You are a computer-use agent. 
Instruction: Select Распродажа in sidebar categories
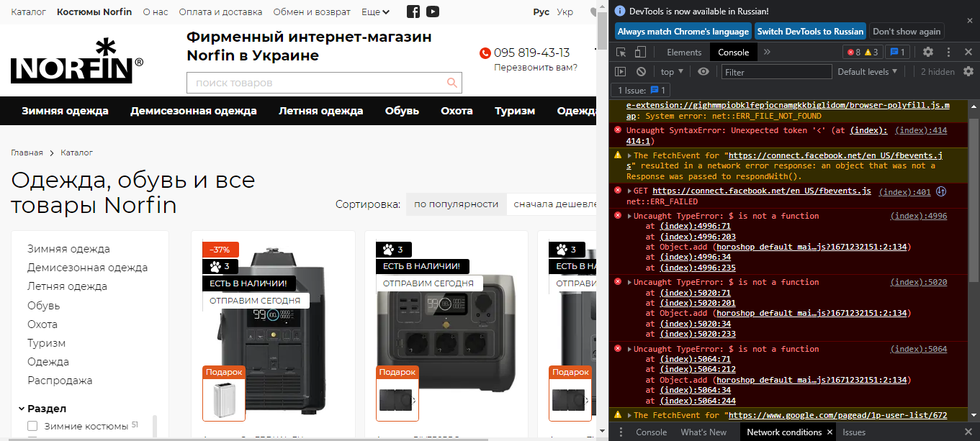pos(60,381)
